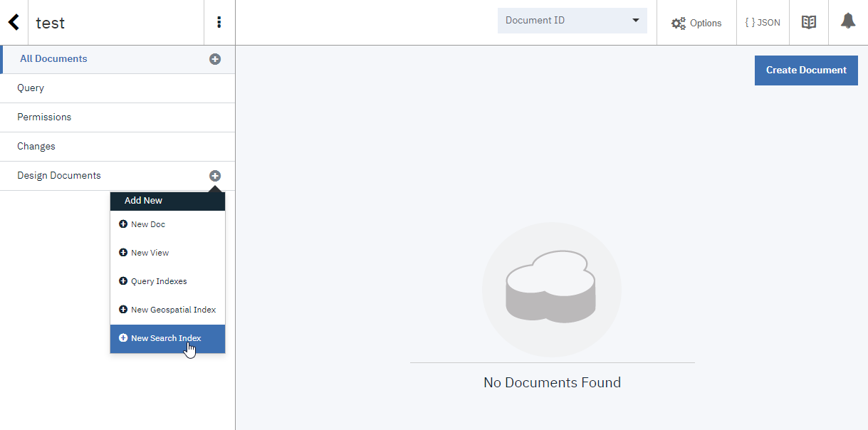Select All Documents in sidebar

click(117, 59)
